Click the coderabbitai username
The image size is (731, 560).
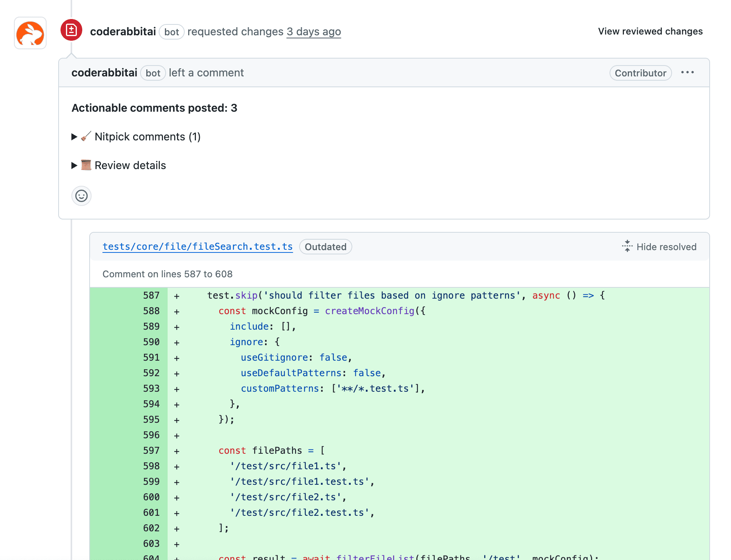(123, 31)
